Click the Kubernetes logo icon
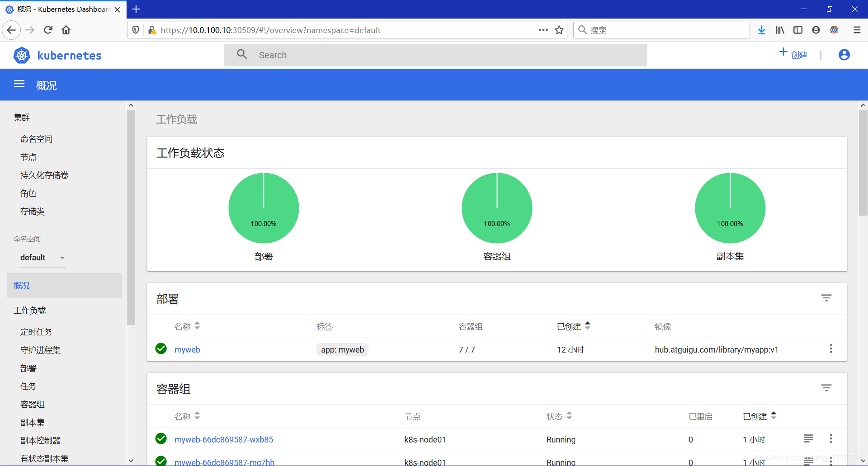Image resolution: width=868 pixels, height=466 pixels. click(x=22, y=55)
